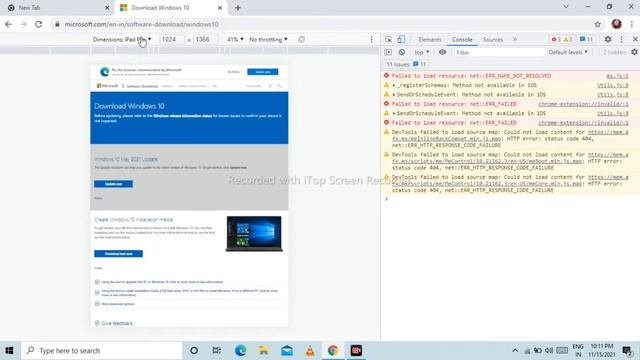Click the 11 Issues link
640x360 pixels.
coord(406,64)
